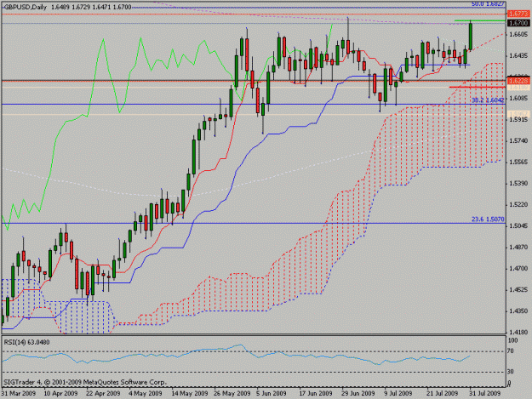The image size is (532, 399).
Task: Click the 1.5390 price axis value
Action: (518, 184)
